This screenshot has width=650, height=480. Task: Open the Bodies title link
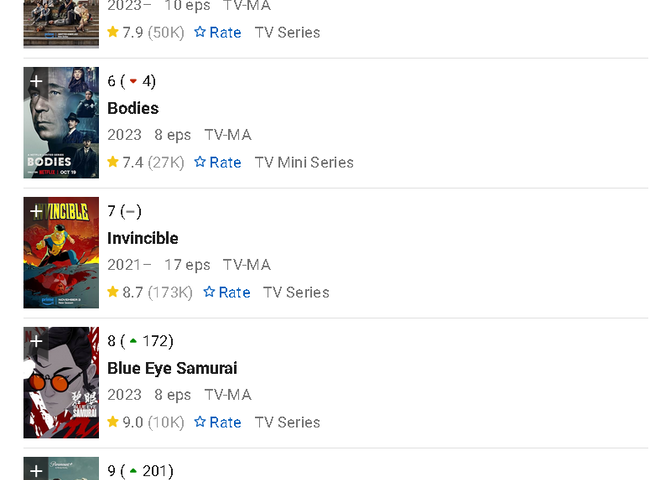coord(133,108)
